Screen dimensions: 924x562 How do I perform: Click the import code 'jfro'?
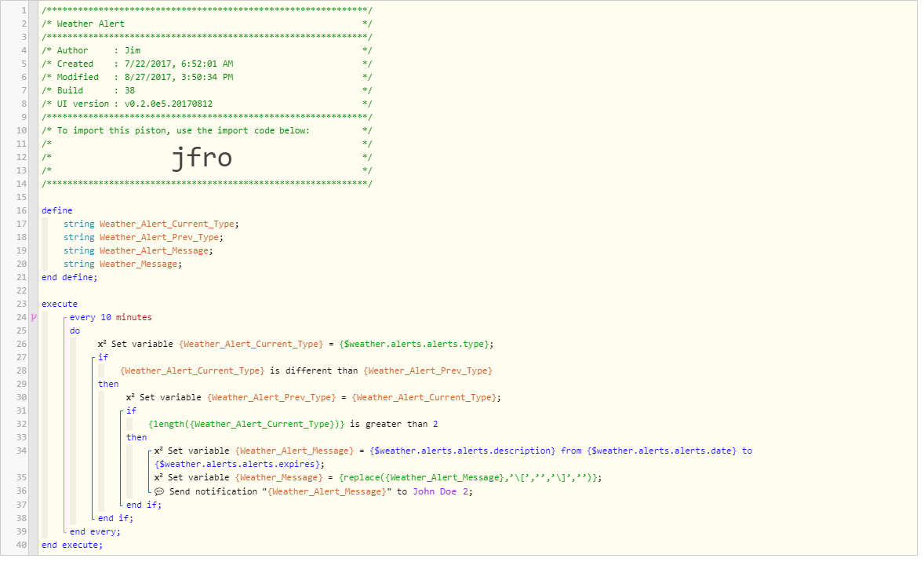coord(202,158)
